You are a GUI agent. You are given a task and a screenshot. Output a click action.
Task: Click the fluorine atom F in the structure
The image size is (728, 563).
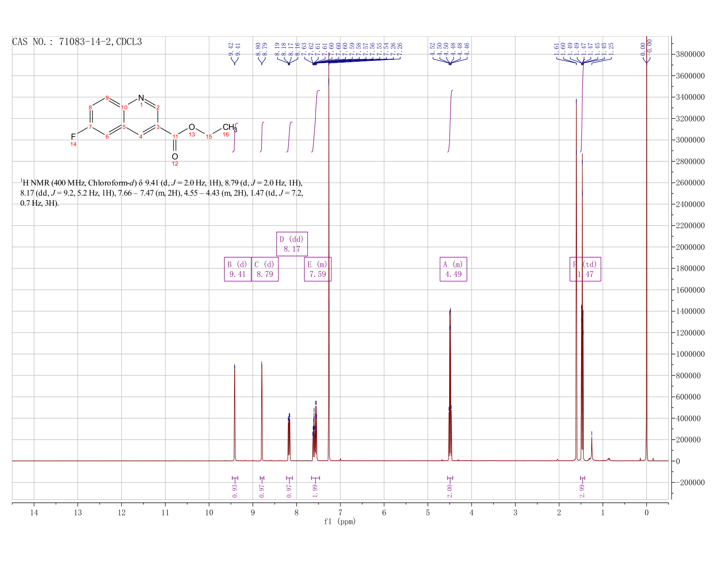[x=73, y=136]
